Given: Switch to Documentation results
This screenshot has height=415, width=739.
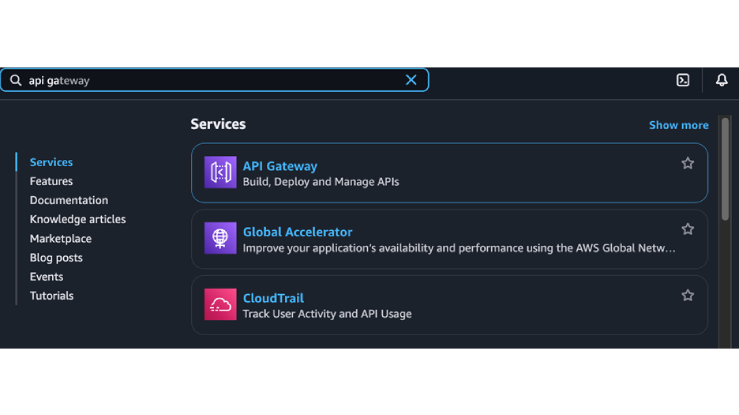Looking at the screenshot, I should [x=69, y=200].
